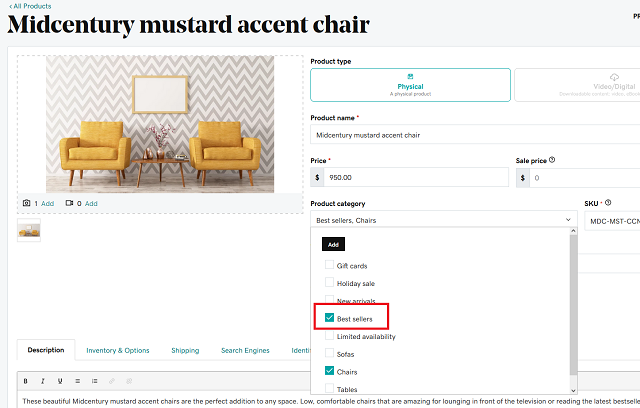Check the Sofas category checkbox
Screen dimensions: 640x408
(330, 354)
